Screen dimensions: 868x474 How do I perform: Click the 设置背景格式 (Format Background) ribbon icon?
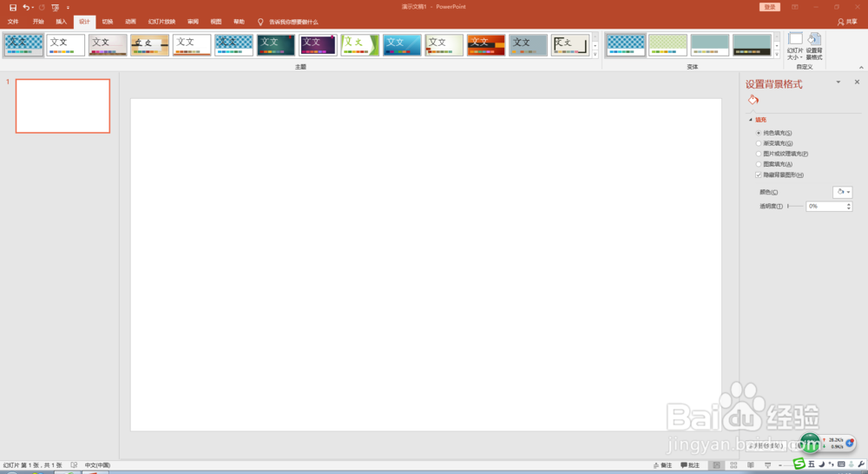[x=814, y=46]
